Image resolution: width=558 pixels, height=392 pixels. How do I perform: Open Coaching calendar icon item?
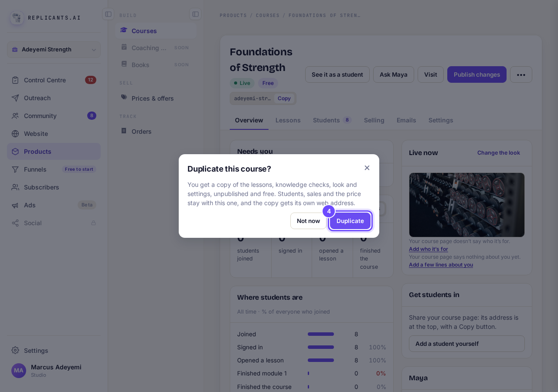tap(156, 48)
